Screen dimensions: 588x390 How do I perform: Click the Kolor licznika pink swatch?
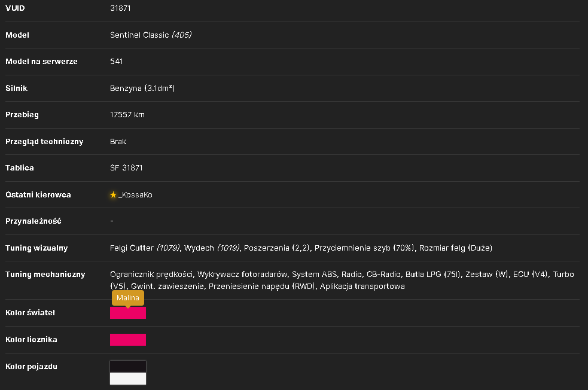(128, 340)
